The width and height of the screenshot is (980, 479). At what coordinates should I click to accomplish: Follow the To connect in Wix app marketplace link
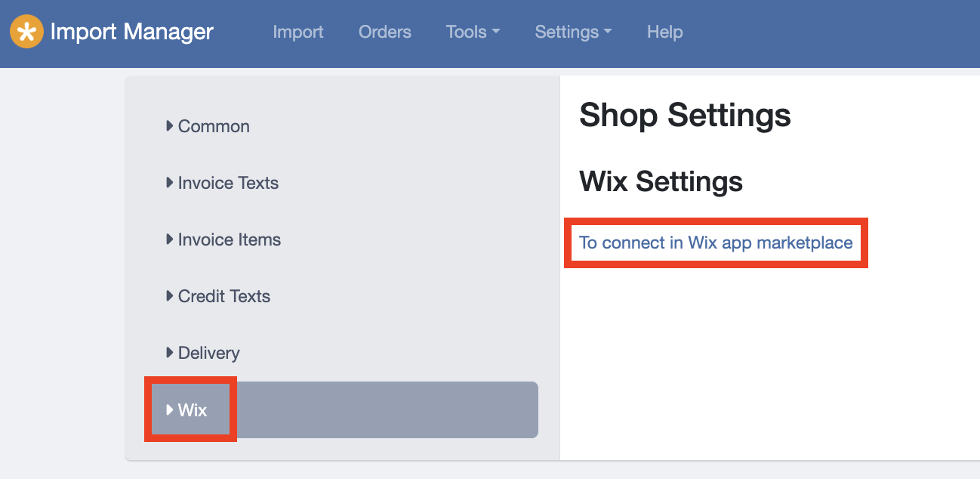(716, 243)
